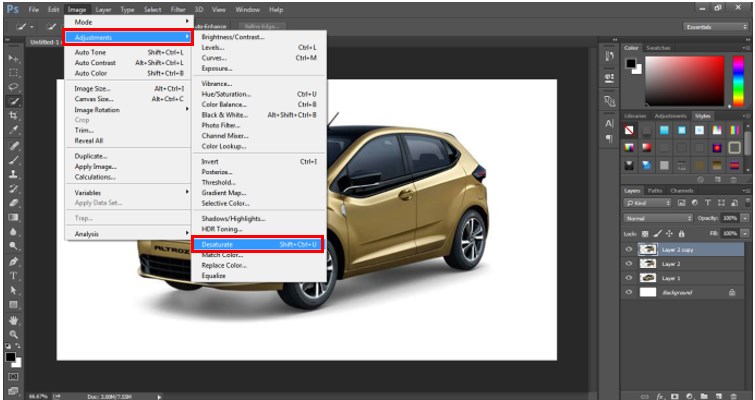Select the Gradient tool
755x400 pixels.
pos(13,218)
